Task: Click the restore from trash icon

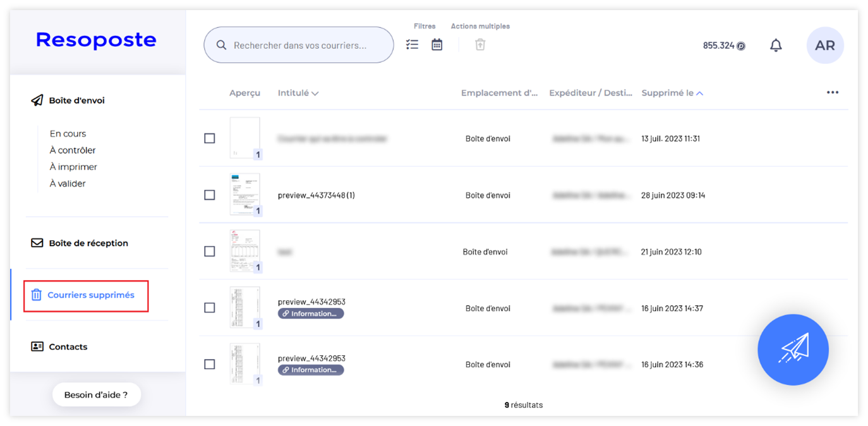Action: [480, 45]
